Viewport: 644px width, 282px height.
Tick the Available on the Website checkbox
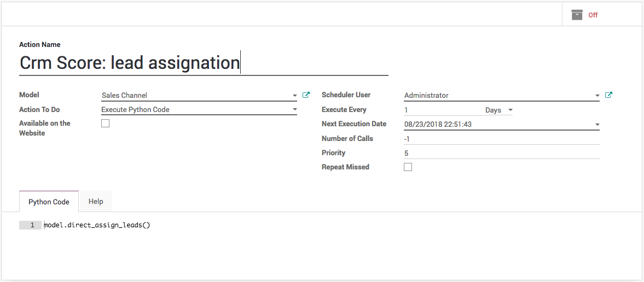point(106,124)
